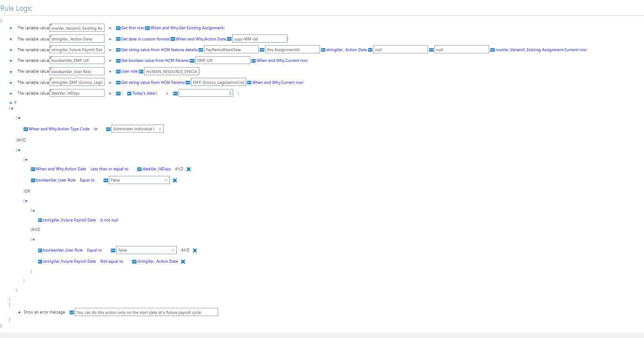Click icon before the Administer Individual dropdown
The width and height of the screenshot is (644, 338).
pos(108,129)
